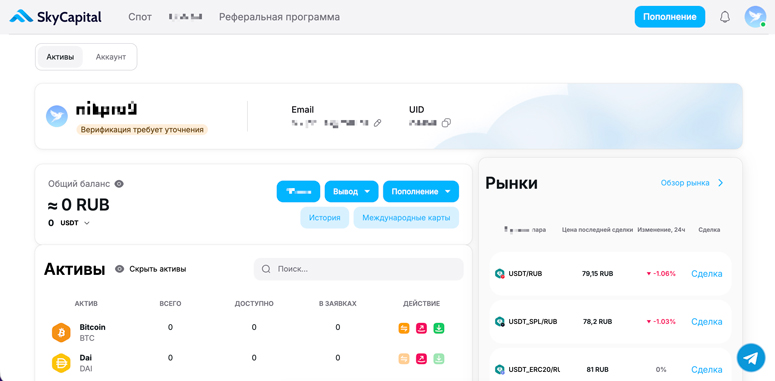Click the USDT_SPL/RUB pair icon
Viewport: 775px width, 381px height.
[500, 321]
